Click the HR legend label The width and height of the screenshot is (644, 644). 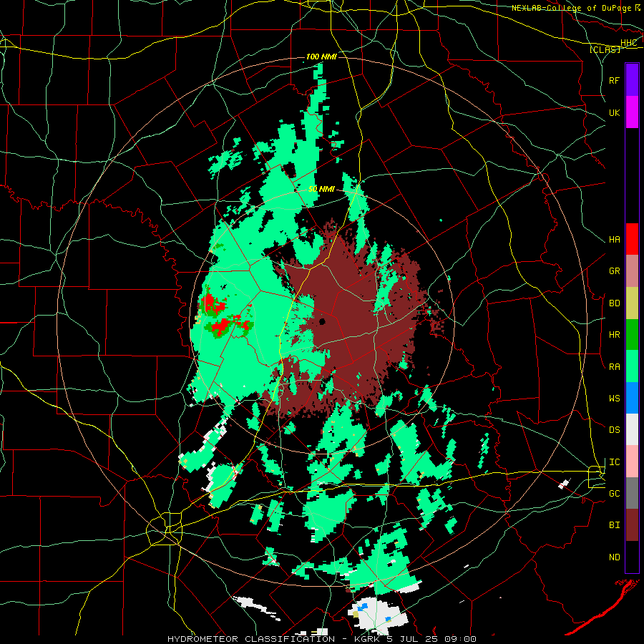[614, 335]
